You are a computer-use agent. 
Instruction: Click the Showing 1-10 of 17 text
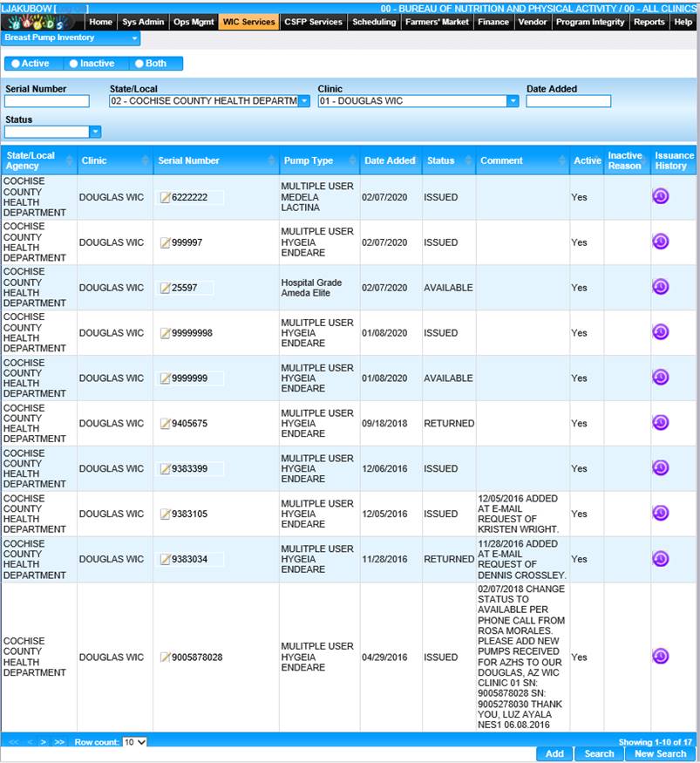[x=656, y=742]
